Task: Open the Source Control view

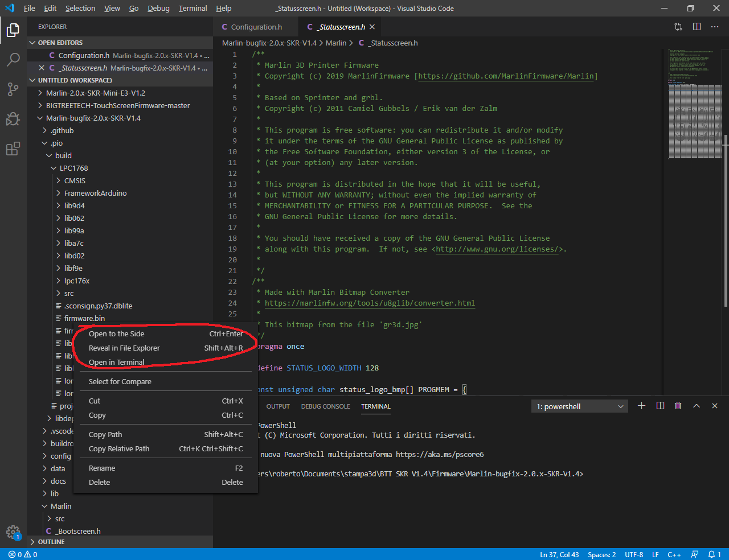Action: pos(13,89)
